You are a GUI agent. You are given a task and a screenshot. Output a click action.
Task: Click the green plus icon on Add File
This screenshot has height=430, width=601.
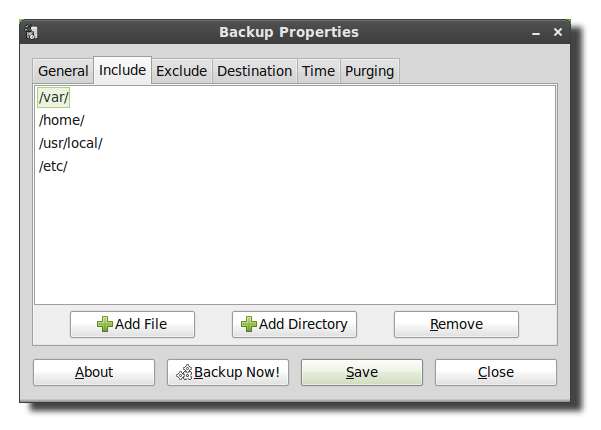point(105,324)
